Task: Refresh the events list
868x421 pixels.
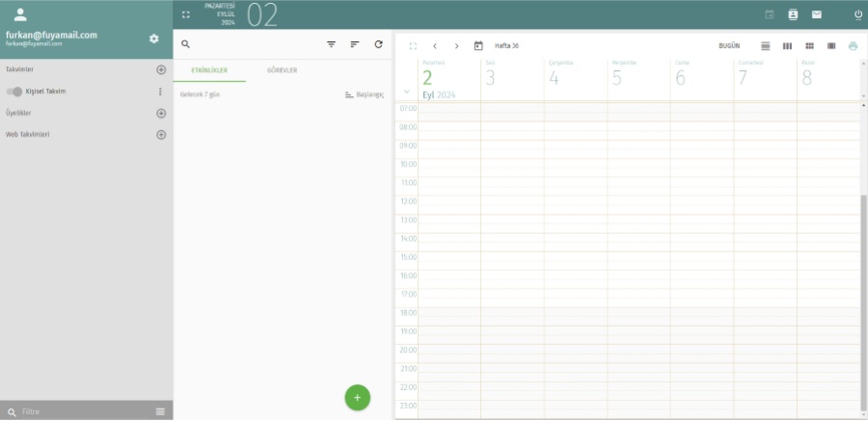Action: (378, 44)
